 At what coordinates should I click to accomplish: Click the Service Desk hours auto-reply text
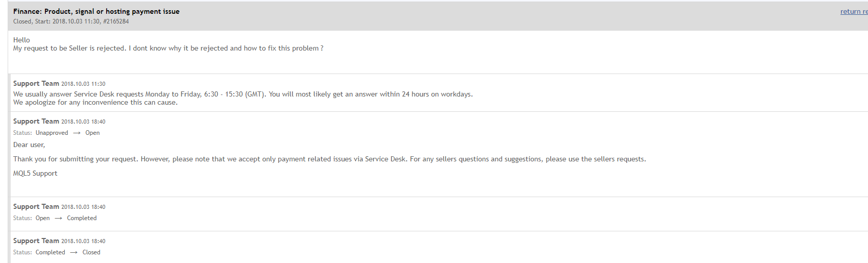[243, 94]
